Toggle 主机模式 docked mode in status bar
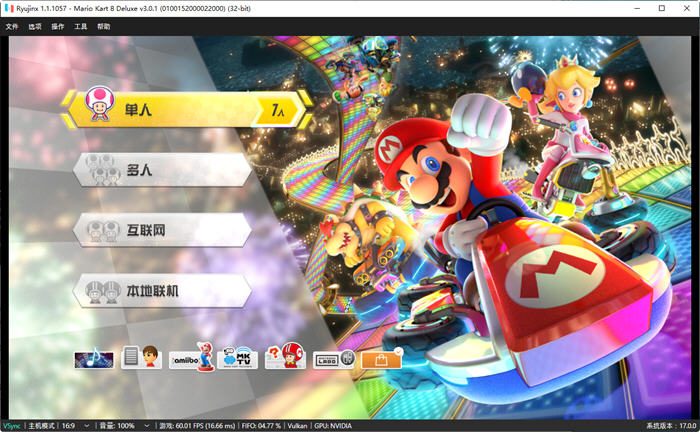Image resolution: width=700 pixels, height=432 pixels. click(42, 426)
